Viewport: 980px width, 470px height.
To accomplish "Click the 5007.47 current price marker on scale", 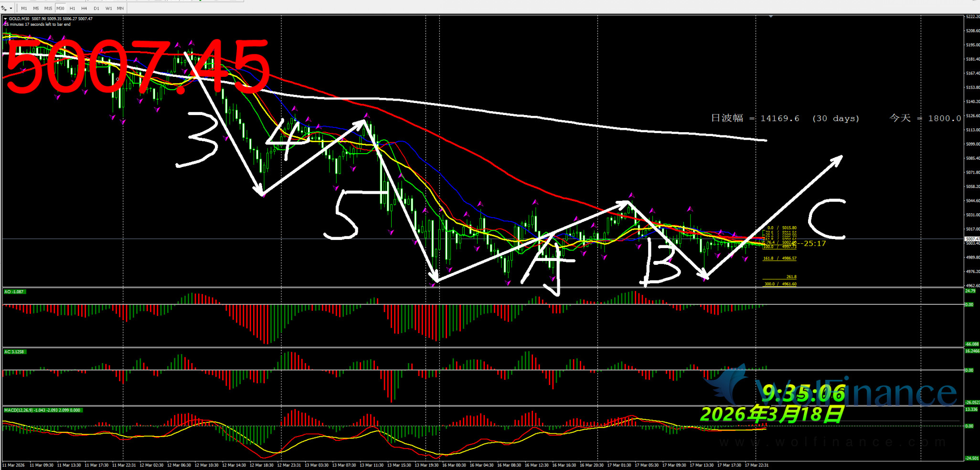I will [x=972, y=239].
